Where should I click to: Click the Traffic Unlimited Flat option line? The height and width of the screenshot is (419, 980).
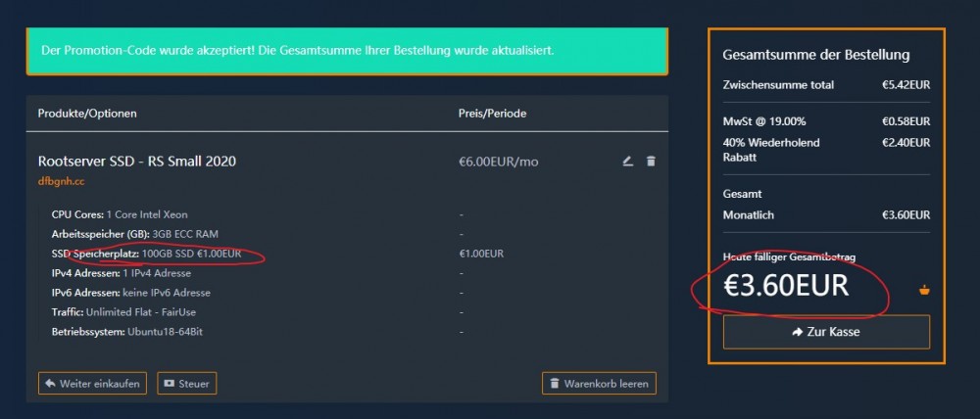pos(132,312)
